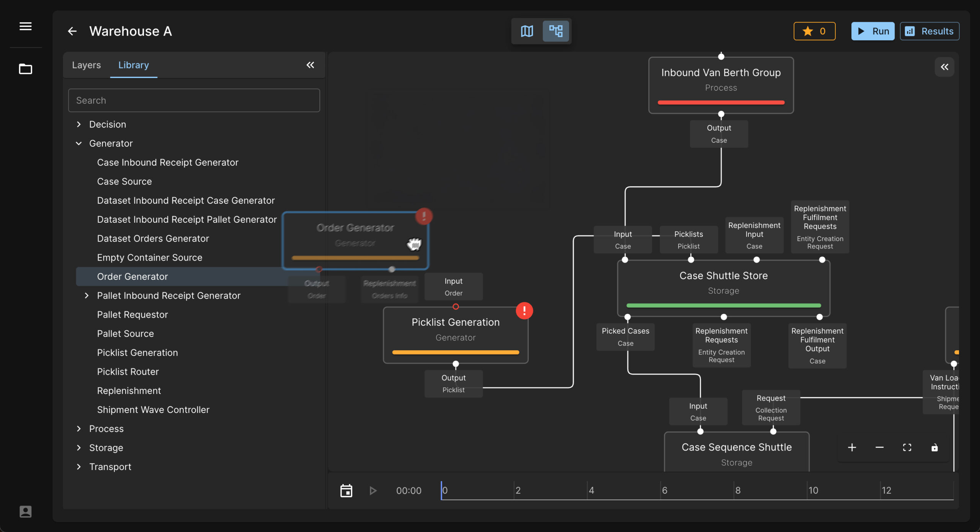This screenshot has height=532, width=980.
Task: Switch to map view
Action: 527,31
